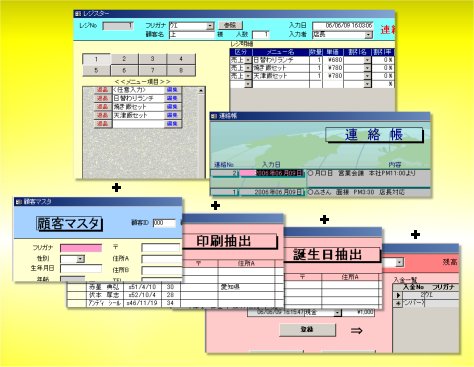This screenshot has width=474, height=367.
Task: Click the menu list scrollbar up arrow
Action: point(201,90)
